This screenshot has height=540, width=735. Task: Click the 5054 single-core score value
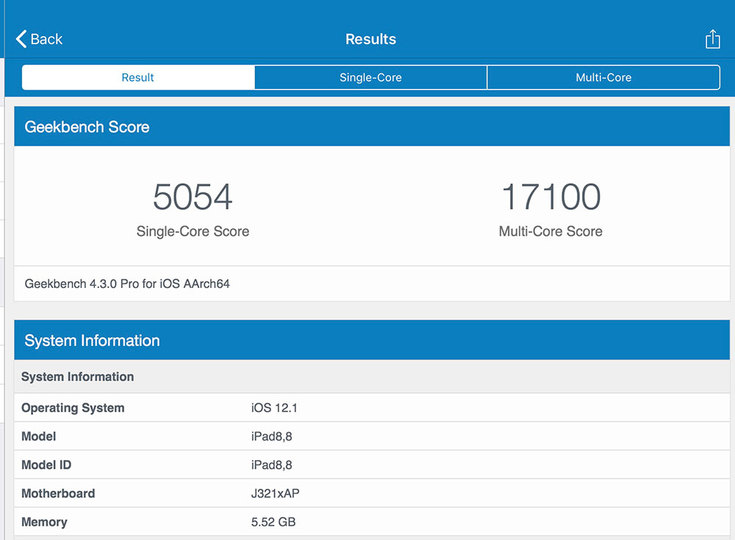coord(193,197)
